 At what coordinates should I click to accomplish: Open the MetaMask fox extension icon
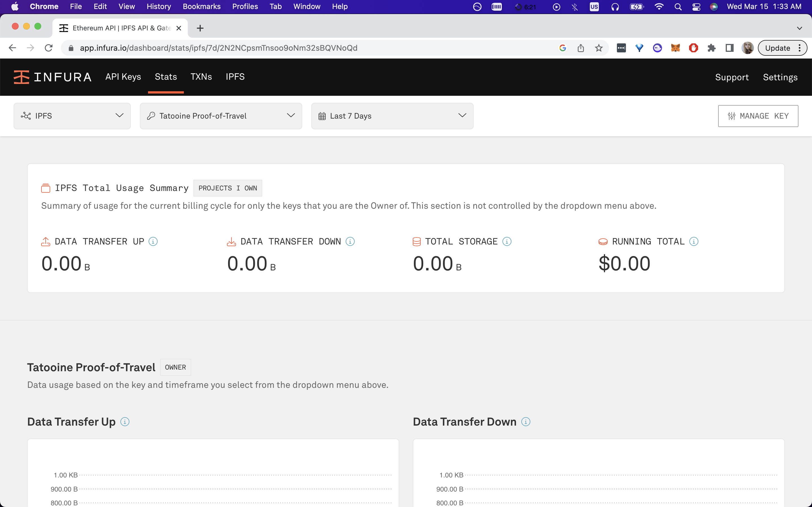coord(675,48)
